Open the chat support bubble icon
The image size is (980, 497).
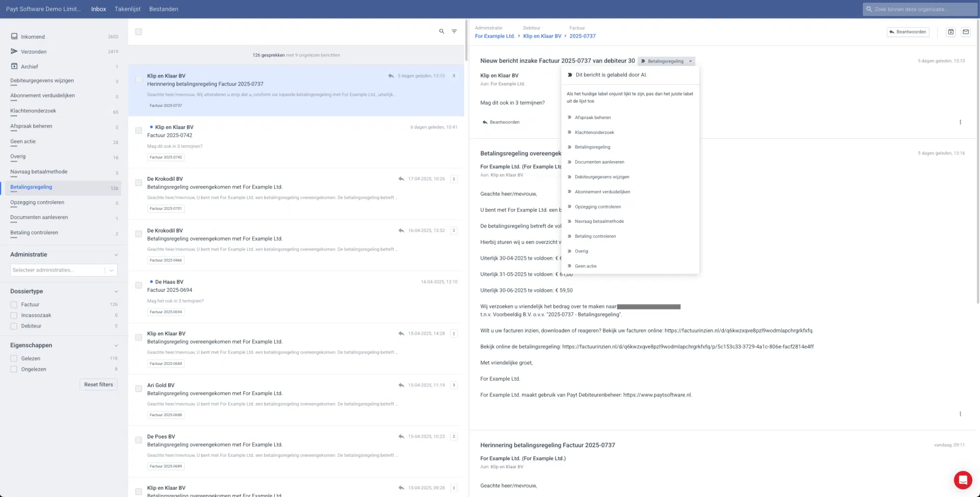point(963,480)
